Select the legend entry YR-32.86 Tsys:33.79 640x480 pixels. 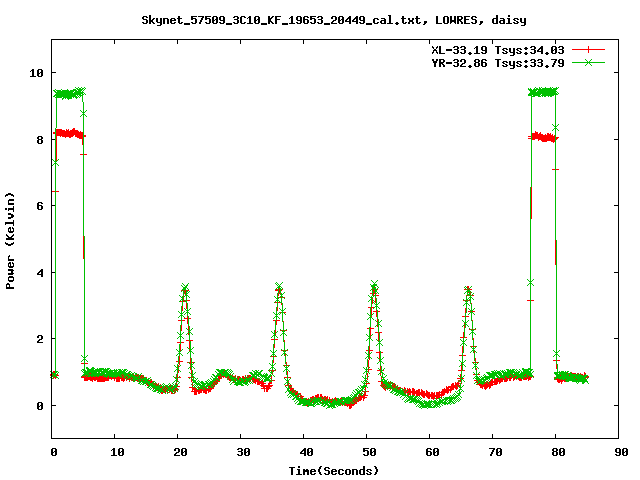point(498,63)
